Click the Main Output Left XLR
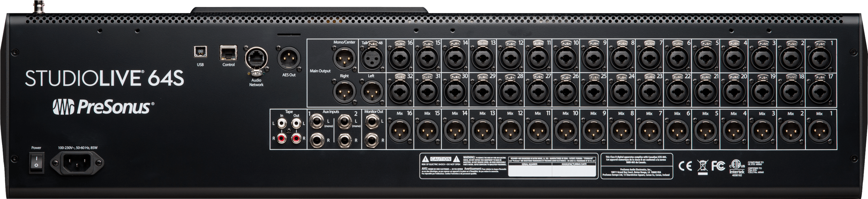This screenshot has height=199, width=868. [x=372, y=92]
